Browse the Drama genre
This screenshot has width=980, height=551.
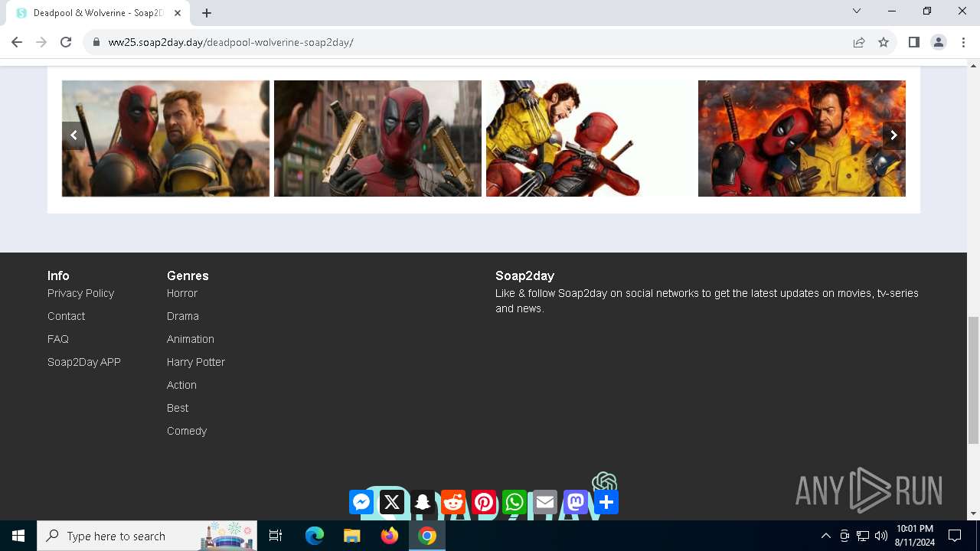(x=183, y=316)
